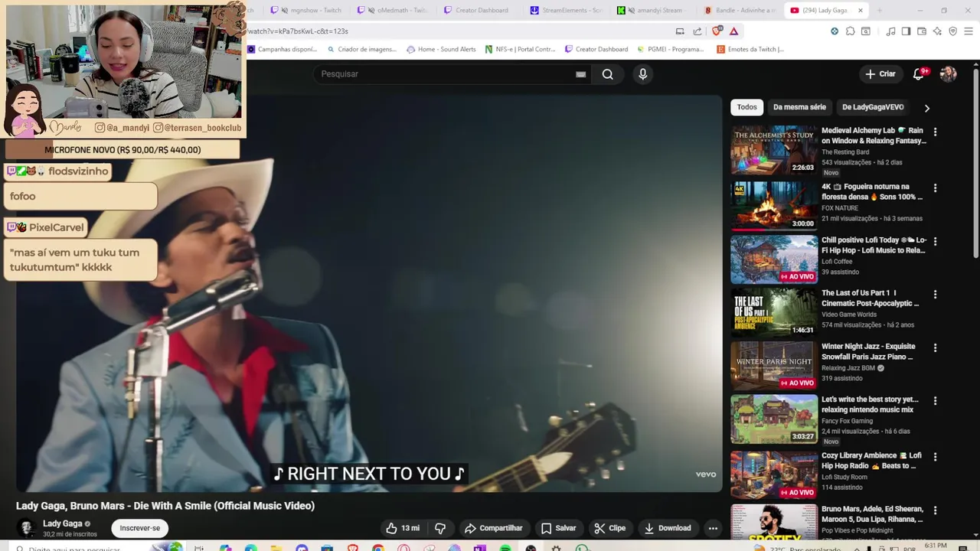Open options menu for Chill positive Lofi video

click(x=935, y=241)
